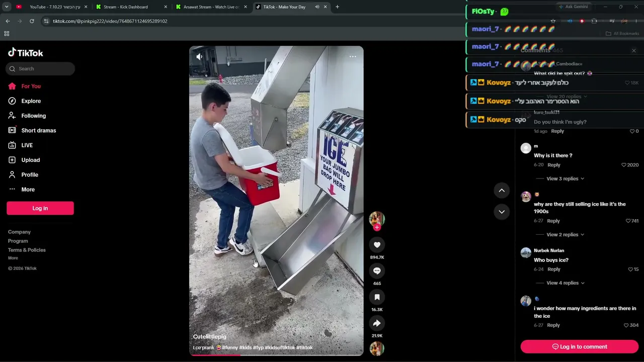Switch to the Arsawat Stream tab
This screenshot has height=362, width=644.
[211, 7]
